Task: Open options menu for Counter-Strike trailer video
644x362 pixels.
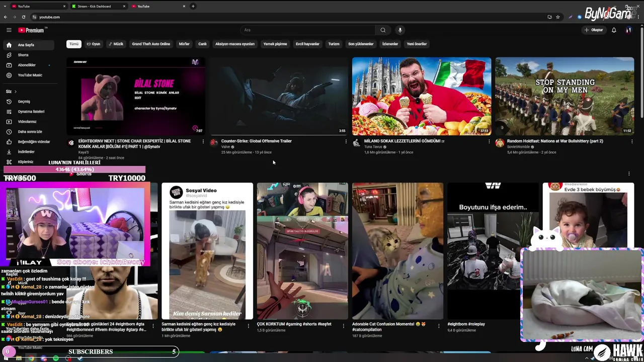Action: (346, 142)
